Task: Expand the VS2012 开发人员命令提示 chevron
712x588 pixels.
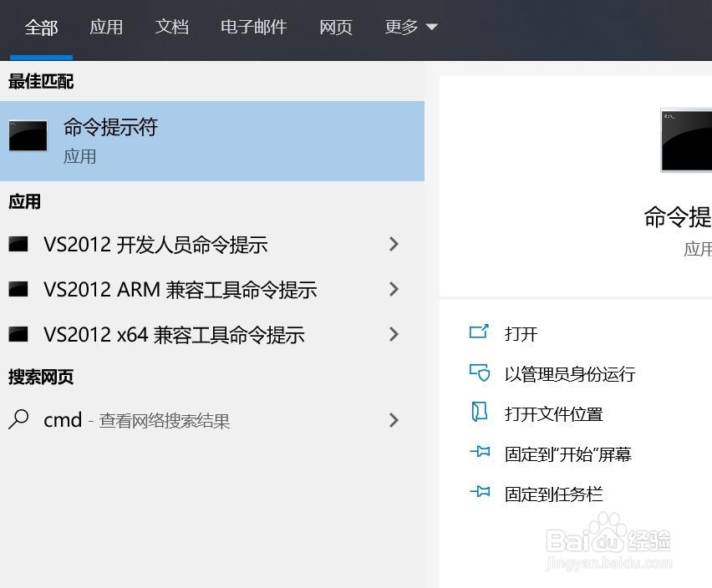Action: [x=394, y=245]
